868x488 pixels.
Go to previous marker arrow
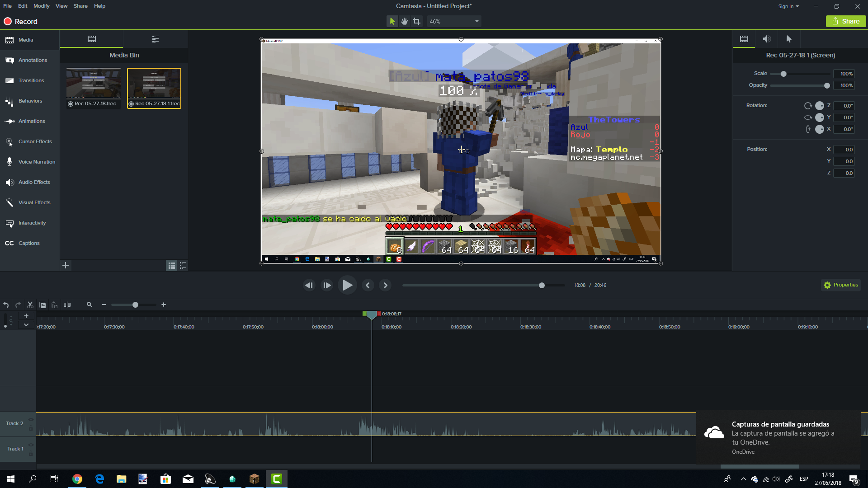368,285
